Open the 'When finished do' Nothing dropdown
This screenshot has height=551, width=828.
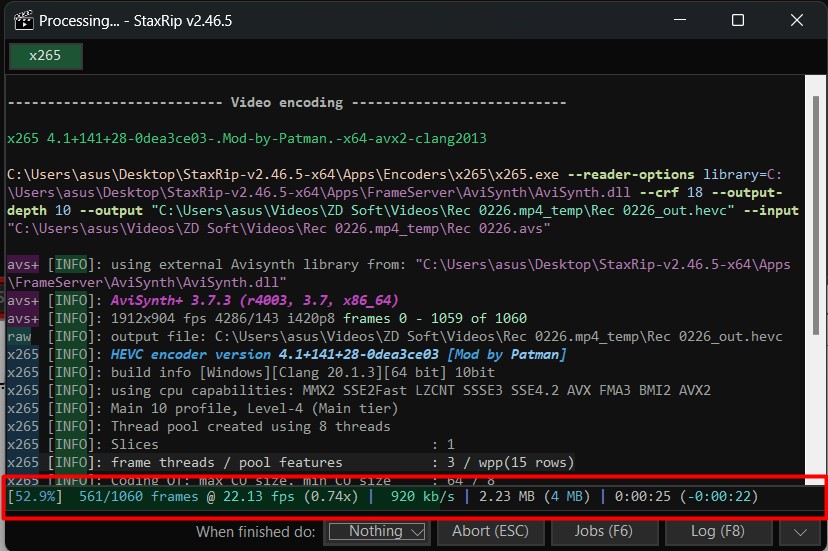tap(377, 531)
